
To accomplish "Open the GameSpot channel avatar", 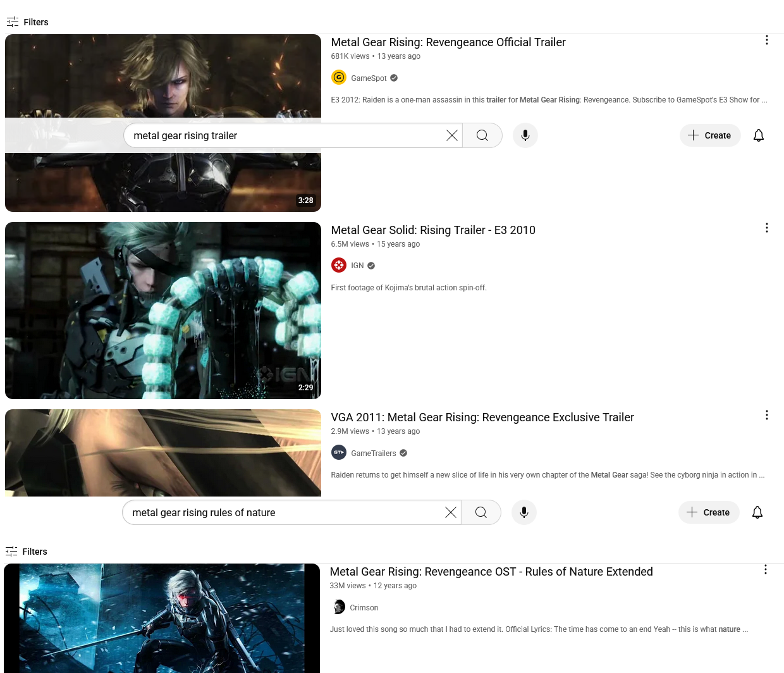I will (x=339, y=77).
